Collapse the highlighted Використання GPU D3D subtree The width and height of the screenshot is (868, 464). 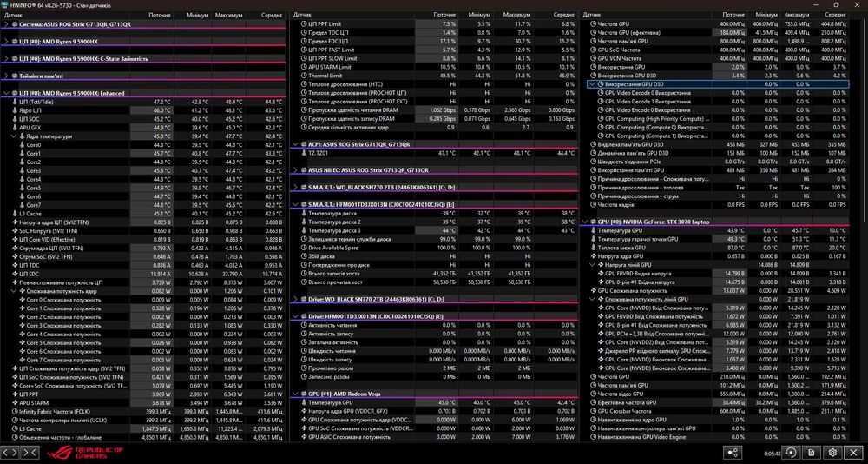point(591,85)
